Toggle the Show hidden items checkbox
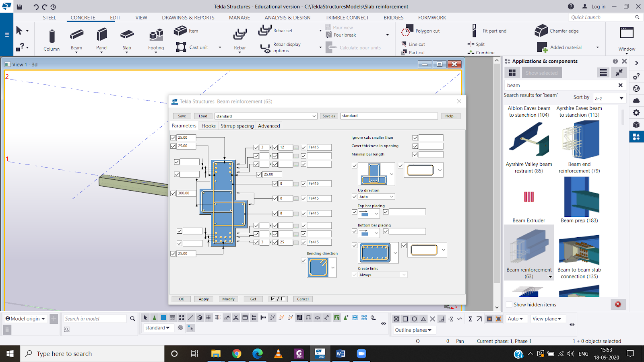 [510, 304]
